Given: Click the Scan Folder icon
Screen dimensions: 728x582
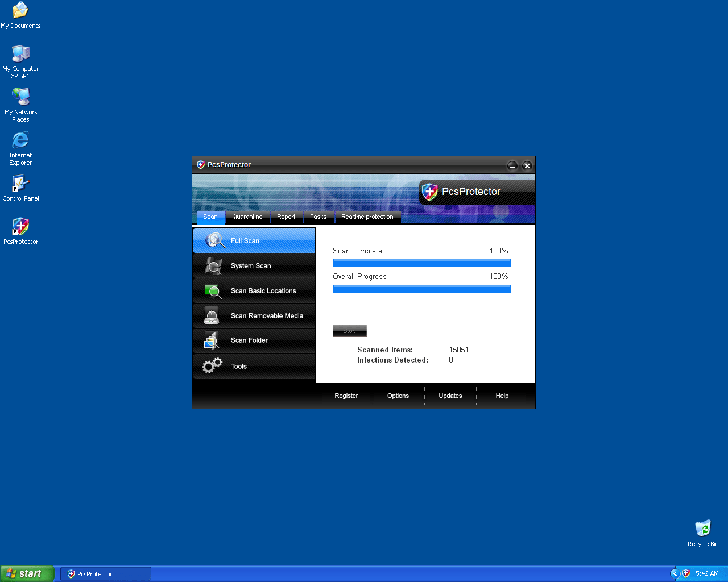Looking at the screenshot, I should click(212, 340).
